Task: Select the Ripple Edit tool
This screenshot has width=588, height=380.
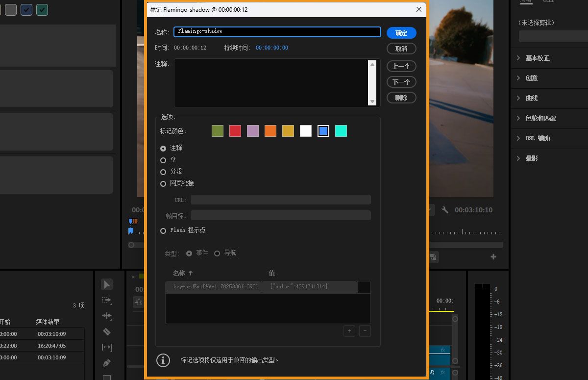Action: pos(107,315)
